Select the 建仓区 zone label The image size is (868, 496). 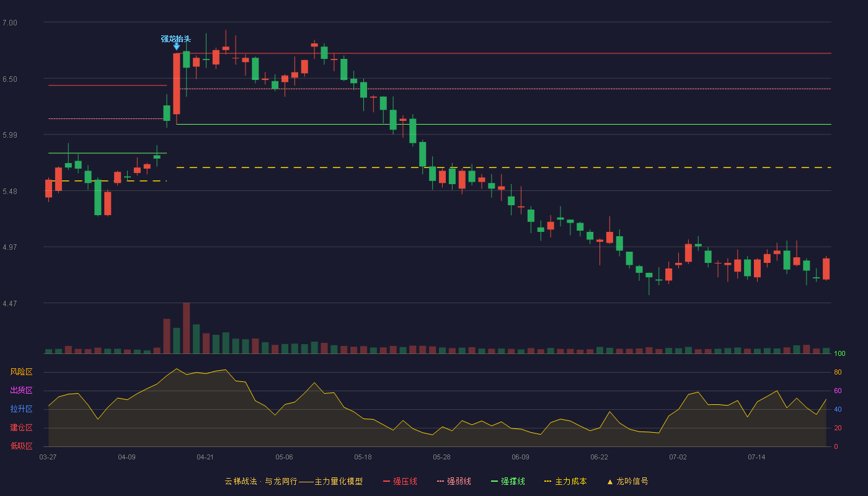(21, 428)
